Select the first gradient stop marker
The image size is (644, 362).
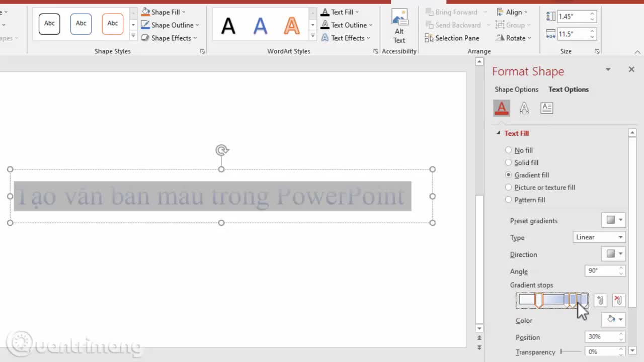pos(538,301)
